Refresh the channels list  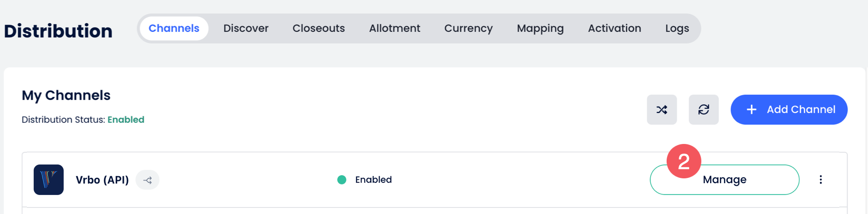[704, 110]
